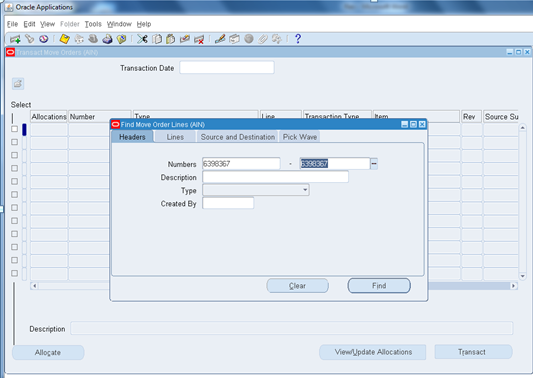Click the Allocations column header

point(49,117)
